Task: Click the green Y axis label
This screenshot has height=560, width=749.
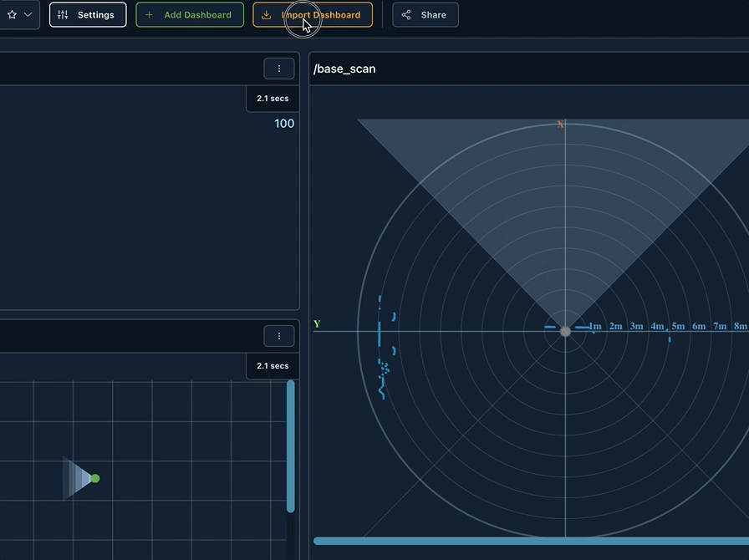Action: [x=317, y=324]
